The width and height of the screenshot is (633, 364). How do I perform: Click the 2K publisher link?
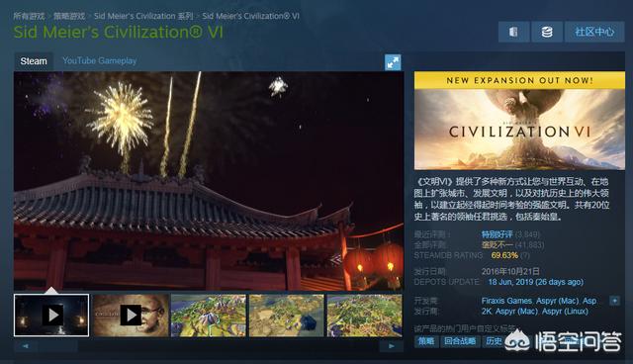[486, 312]
